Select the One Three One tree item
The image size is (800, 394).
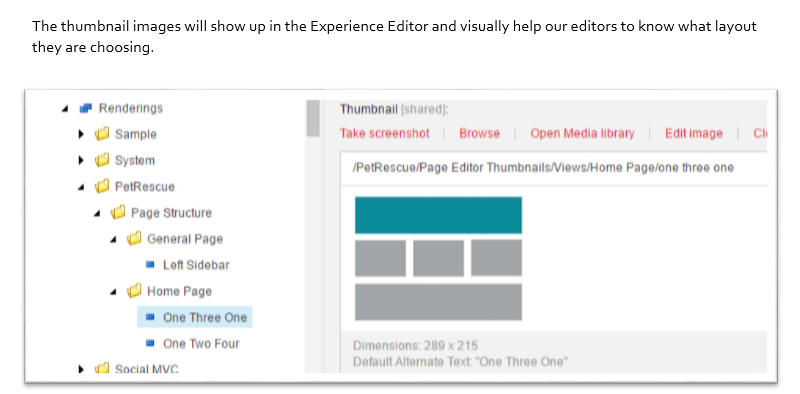[x=195, y=317]
